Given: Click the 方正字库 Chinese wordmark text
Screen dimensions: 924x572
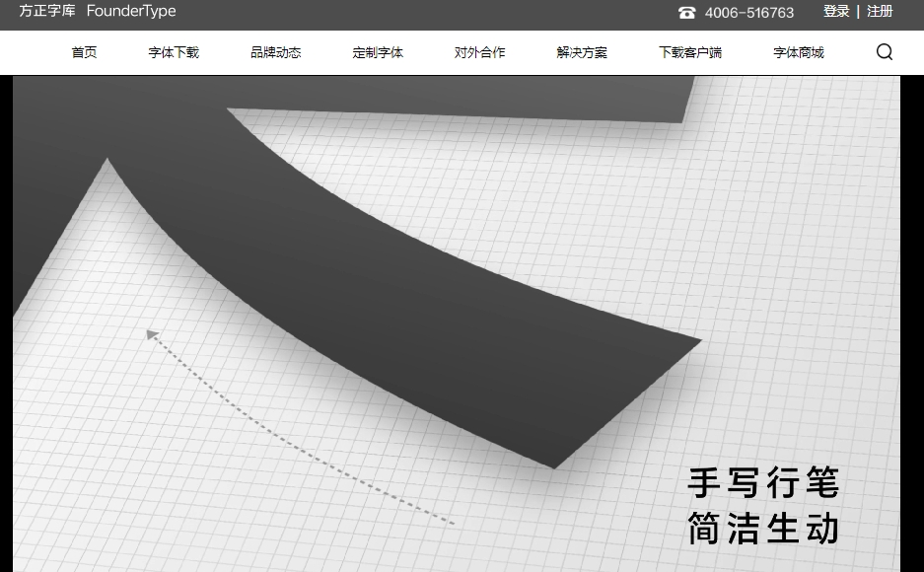Looking at the screenshot, I should pos(46,12).
